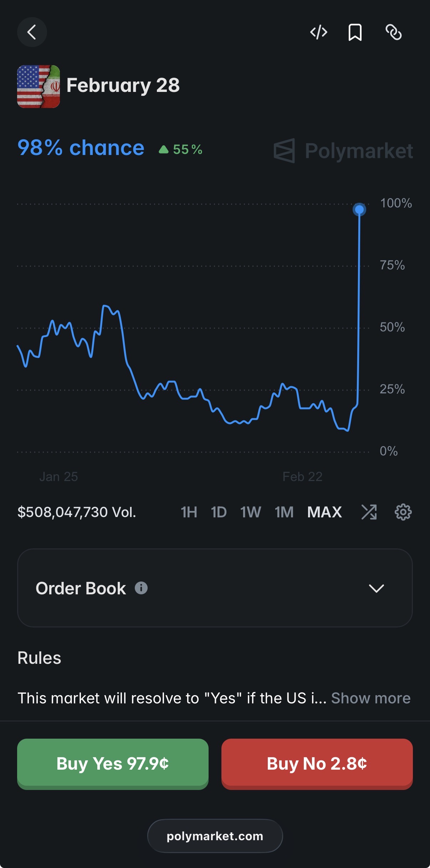The height and width of the screenshot is (868, 430).
Task: Click the chart's current price dot
Action: tap(359, 210)
